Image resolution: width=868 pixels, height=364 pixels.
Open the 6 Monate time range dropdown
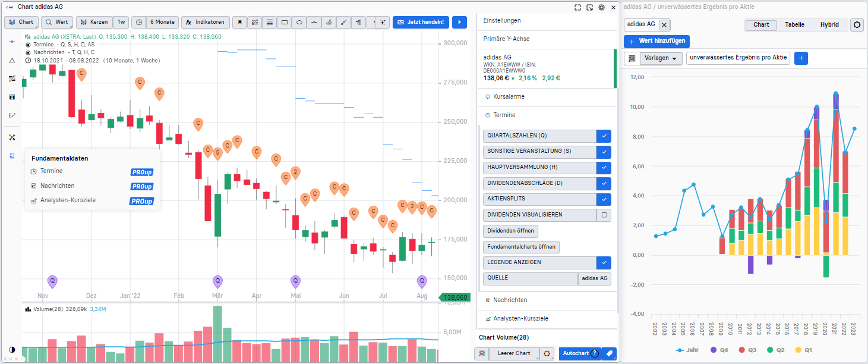[x=162, y=22]
